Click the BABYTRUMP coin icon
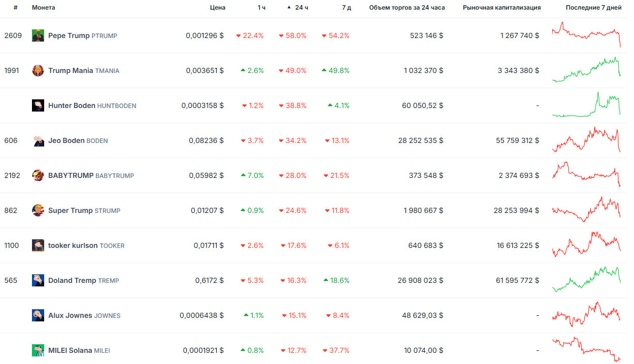634x364 pixels. coord(38,175)
